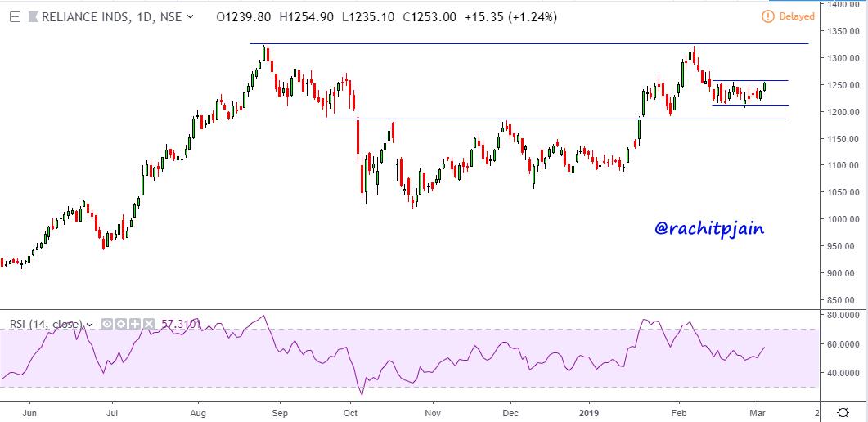Click the Oct label on the time axis
868x422 pixels.
(x=351, y=413)
